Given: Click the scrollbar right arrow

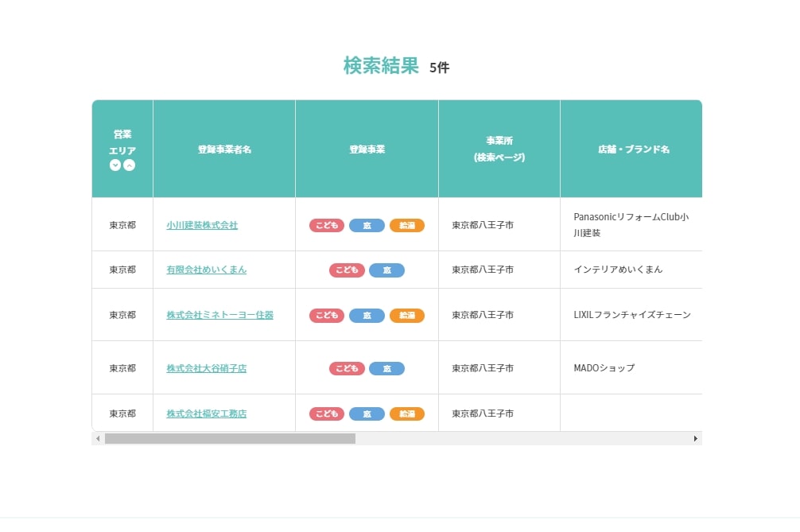Looking at the screenshot, I should [695, 439].
